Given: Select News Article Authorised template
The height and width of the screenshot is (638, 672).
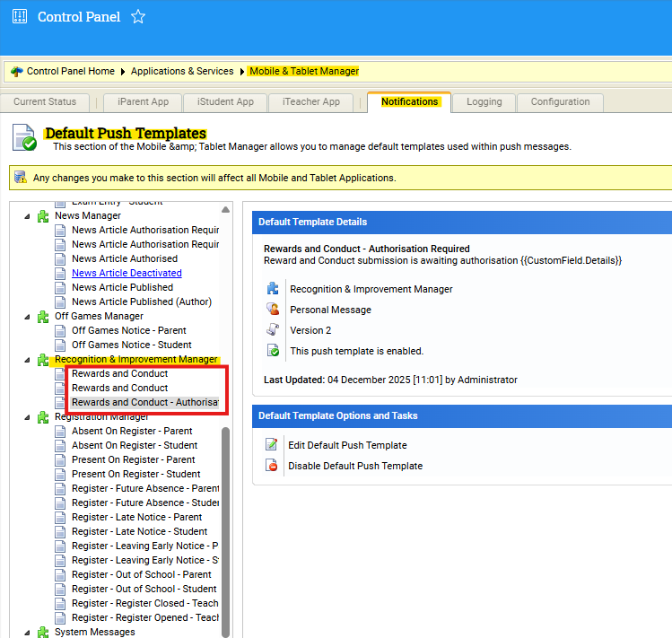Looking at the screenshot, I should pyautogui.click(x=125, y=258).
